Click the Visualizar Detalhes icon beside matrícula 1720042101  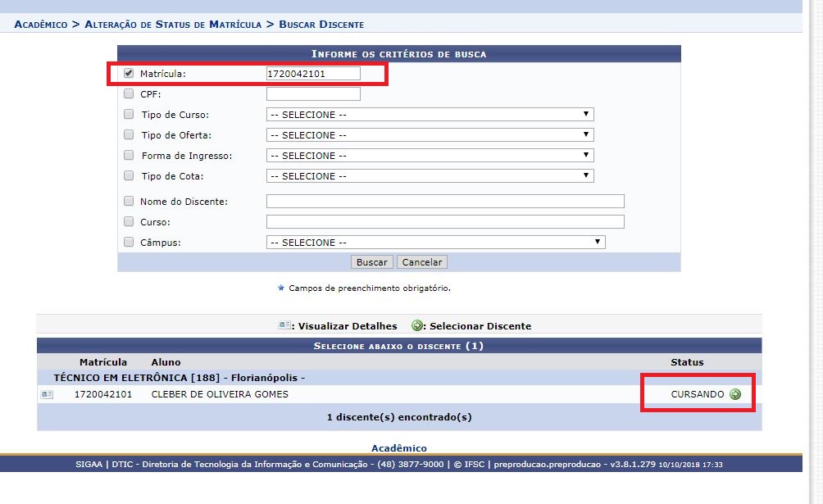click(47, 395)
